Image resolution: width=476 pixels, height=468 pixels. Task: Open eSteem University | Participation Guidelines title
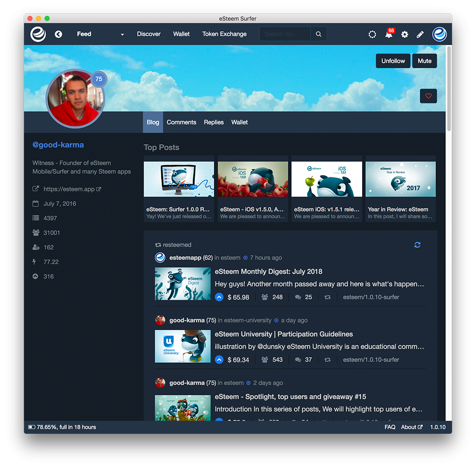284,334
